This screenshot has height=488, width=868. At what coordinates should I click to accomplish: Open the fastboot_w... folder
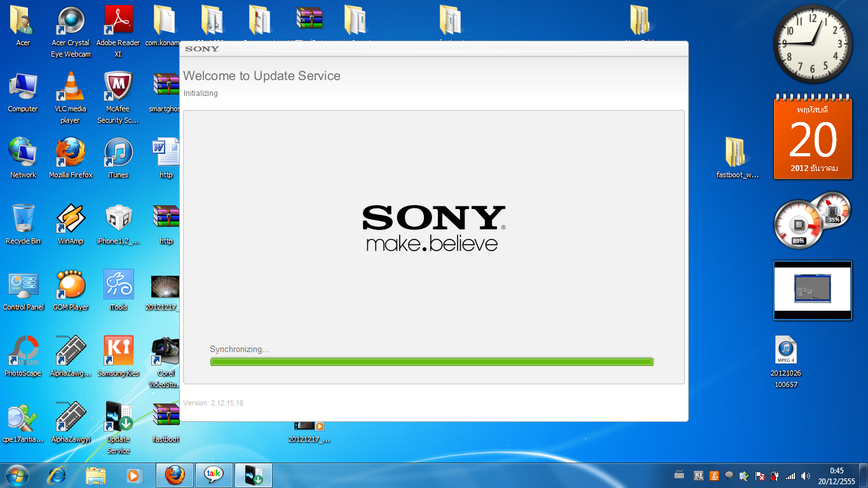point(738,158)
